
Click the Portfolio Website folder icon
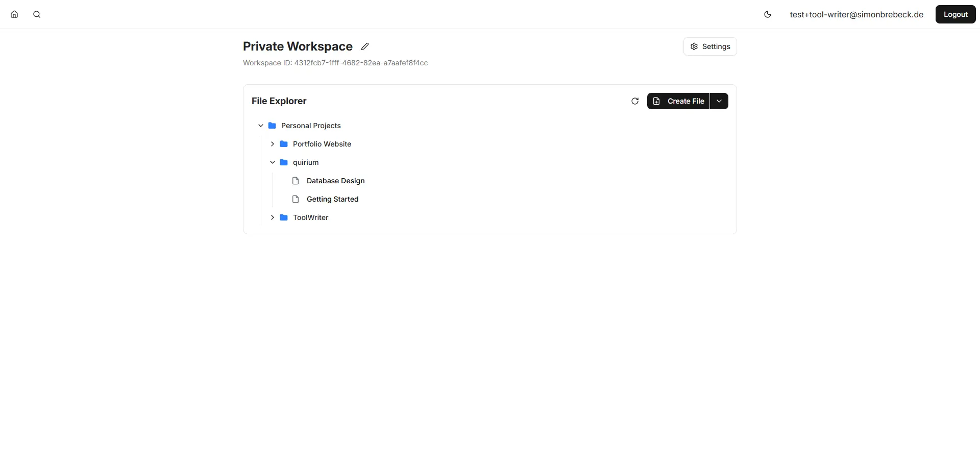click(284, 144)
